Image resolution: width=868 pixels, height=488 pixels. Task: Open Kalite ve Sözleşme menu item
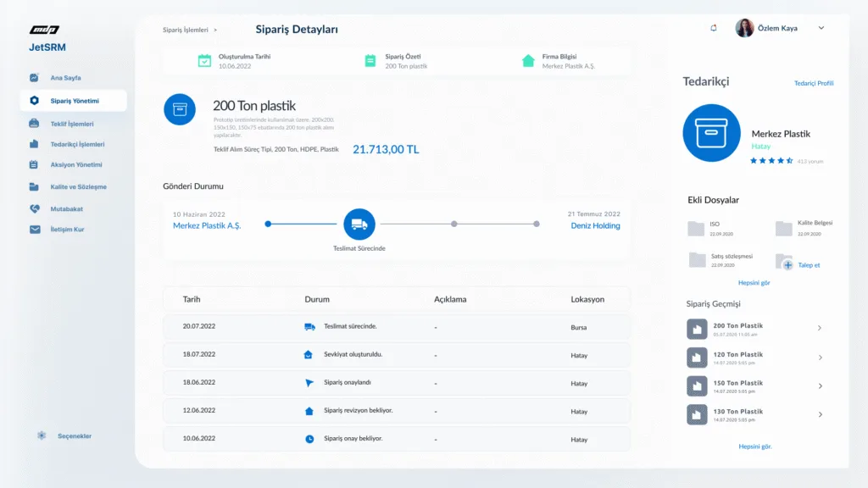(78, 186)
